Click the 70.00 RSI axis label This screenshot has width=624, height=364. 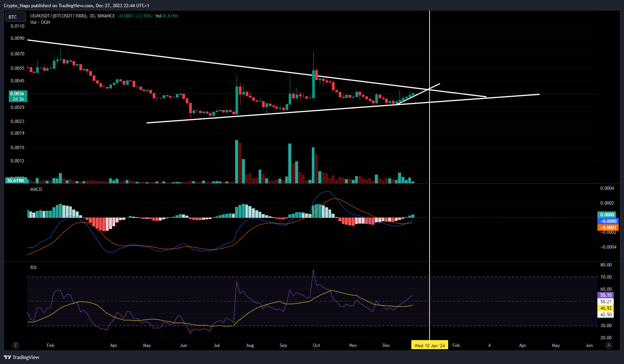coord(606,277)
